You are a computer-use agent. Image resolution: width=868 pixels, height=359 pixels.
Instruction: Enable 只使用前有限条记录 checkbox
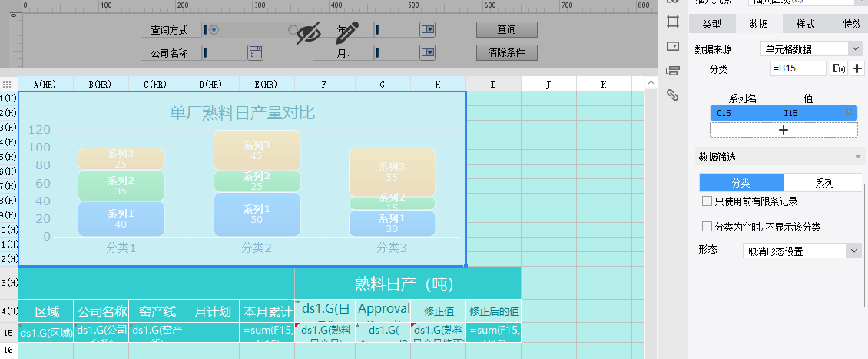tap(707, 201)
